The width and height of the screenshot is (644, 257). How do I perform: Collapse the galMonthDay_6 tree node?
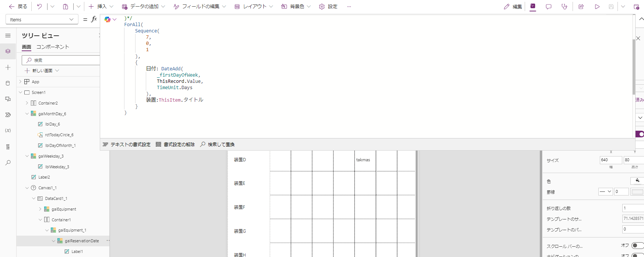tap(27, 114)
